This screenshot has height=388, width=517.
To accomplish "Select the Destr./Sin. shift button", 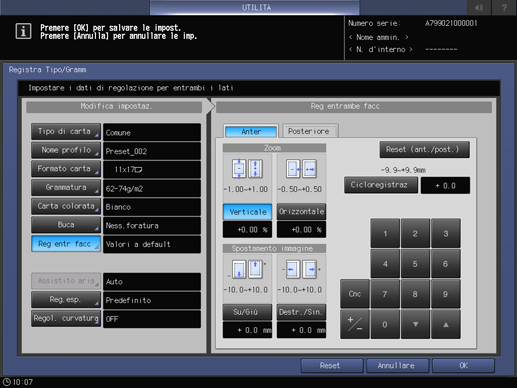I will click(301, 312).
